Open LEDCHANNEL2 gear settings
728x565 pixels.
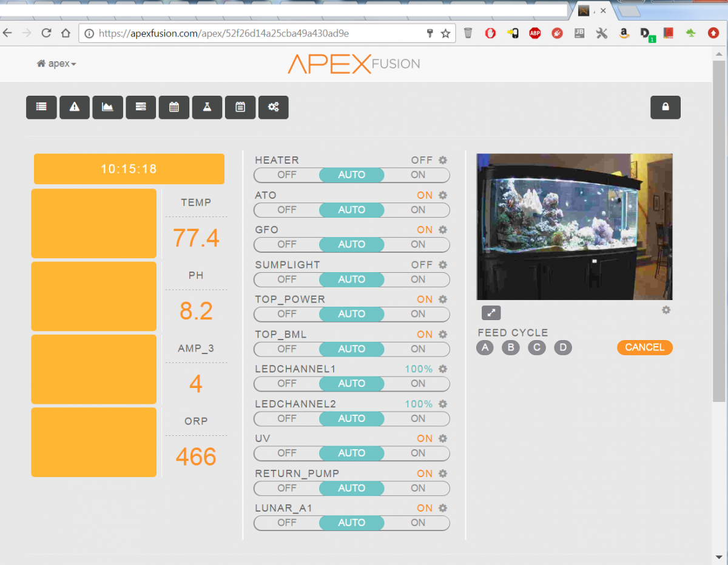(x=443, y=404)
